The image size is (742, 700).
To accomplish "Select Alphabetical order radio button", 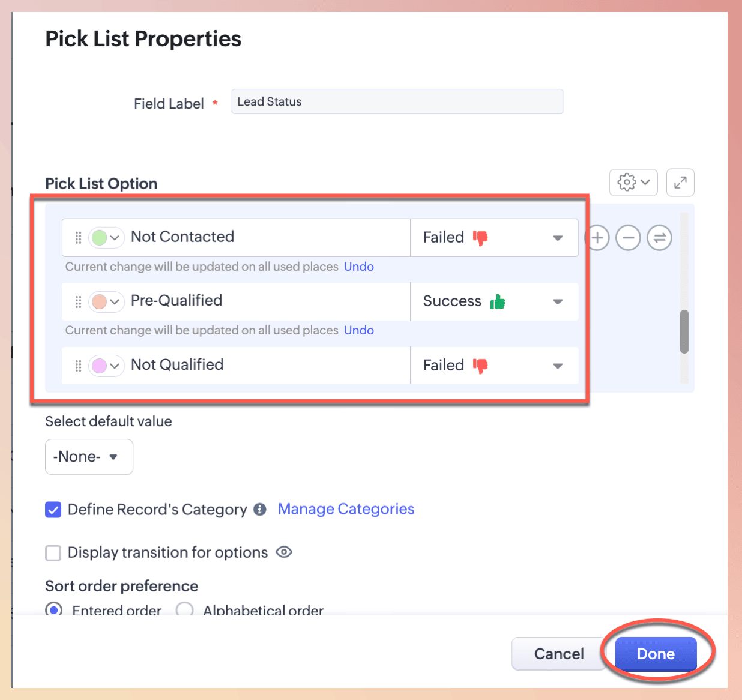I will click(x=184, y=610).
